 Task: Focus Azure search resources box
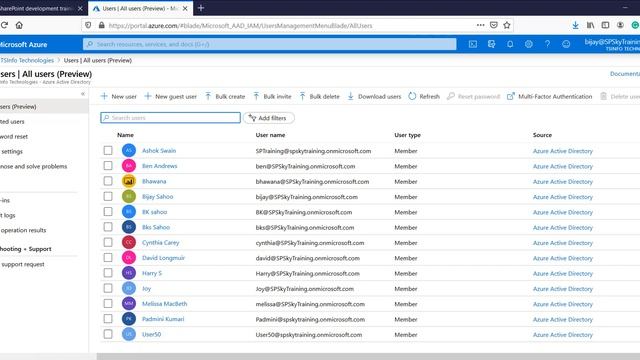pos(269,44)
